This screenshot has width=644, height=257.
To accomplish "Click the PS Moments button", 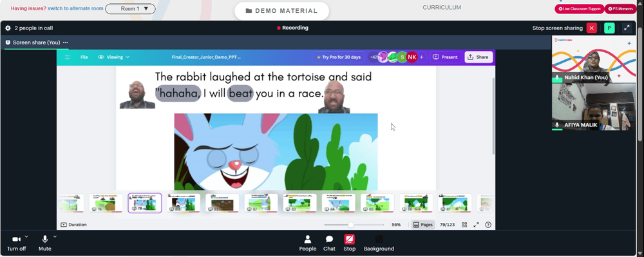I will [620, 8].
